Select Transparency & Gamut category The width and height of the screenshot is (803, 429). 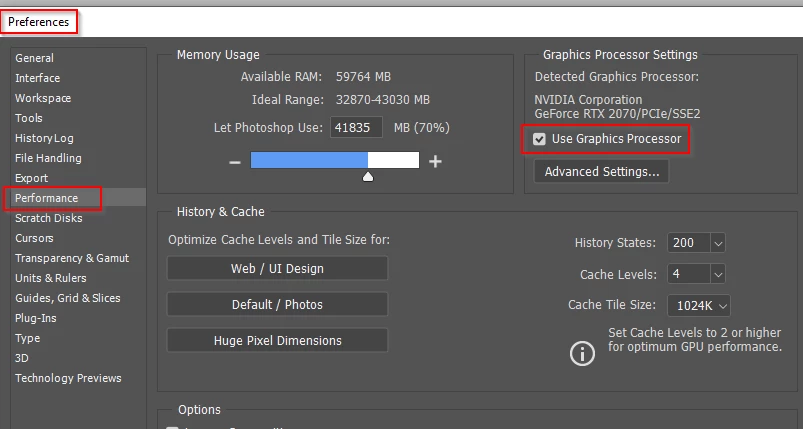[72, 258]
